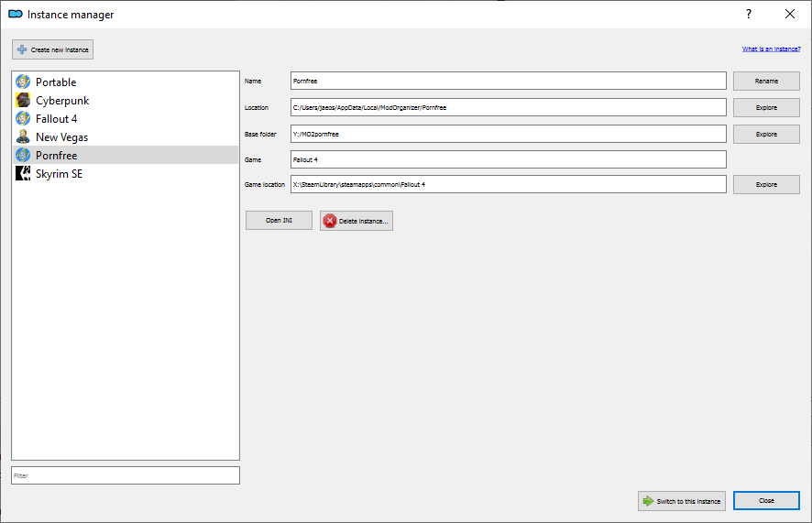812x523 pixels.
Task: Explore the instance Location folder
Action: tap(766, 107)
